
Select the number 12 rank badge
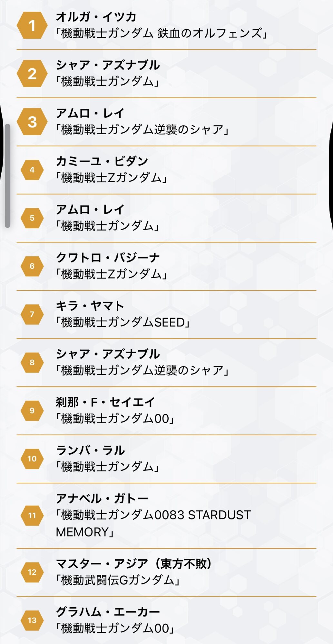pos(32,572)
